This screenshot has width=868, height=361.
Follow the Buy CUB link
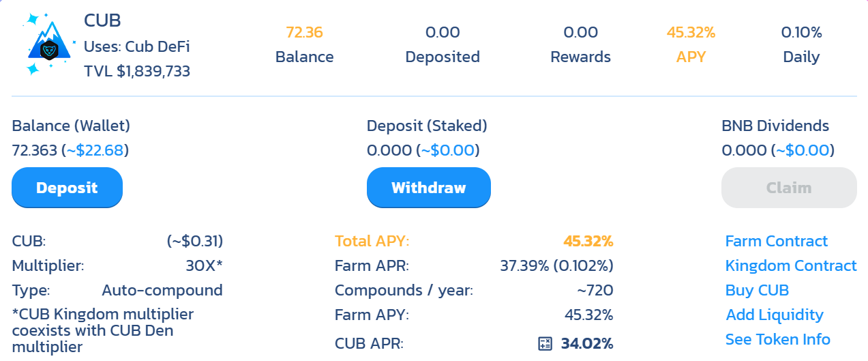[x=757, y=290]
